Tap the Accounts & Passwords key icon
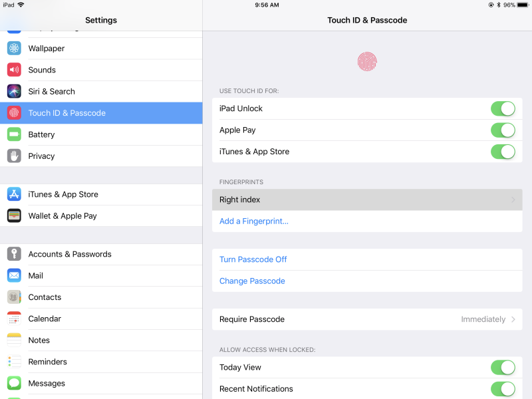The width and height of the screenshot is (532, 399). [14, 254]
